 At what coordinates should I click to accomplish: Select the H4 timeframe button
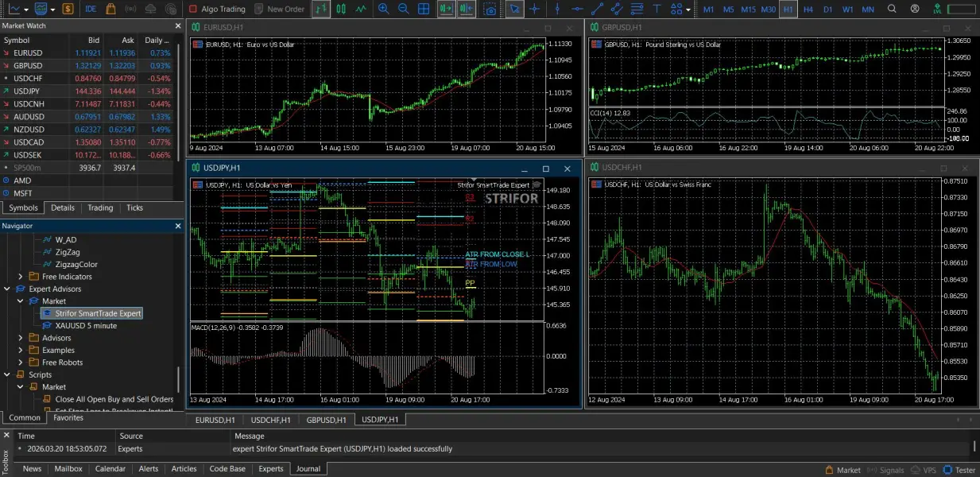pos(808,10)
